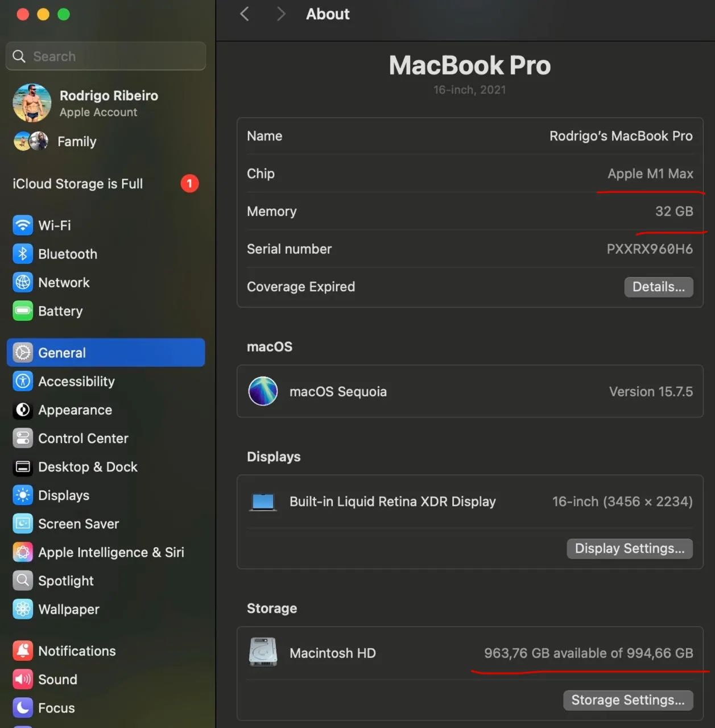This screenshot has height=728, width=715.
Task: Go back with the left chevron
Action: pos(245,14)
